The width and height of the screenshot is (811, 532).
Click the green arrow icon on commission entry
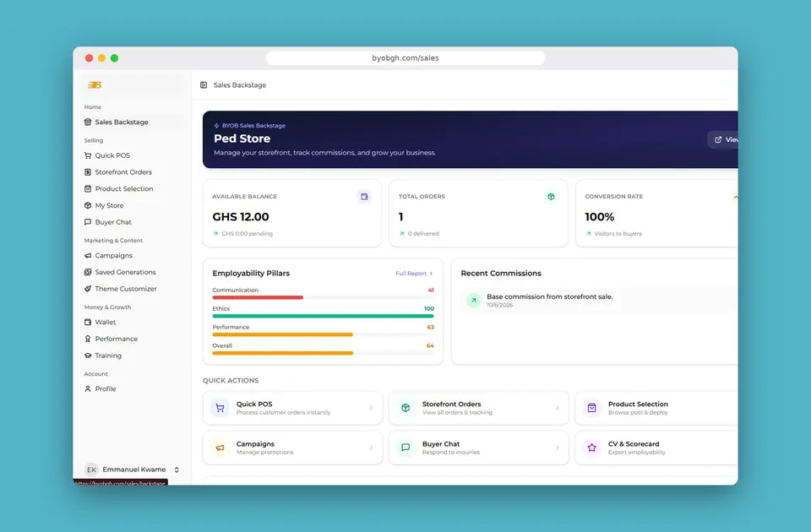pyautogui.click(x=473, y=301)
